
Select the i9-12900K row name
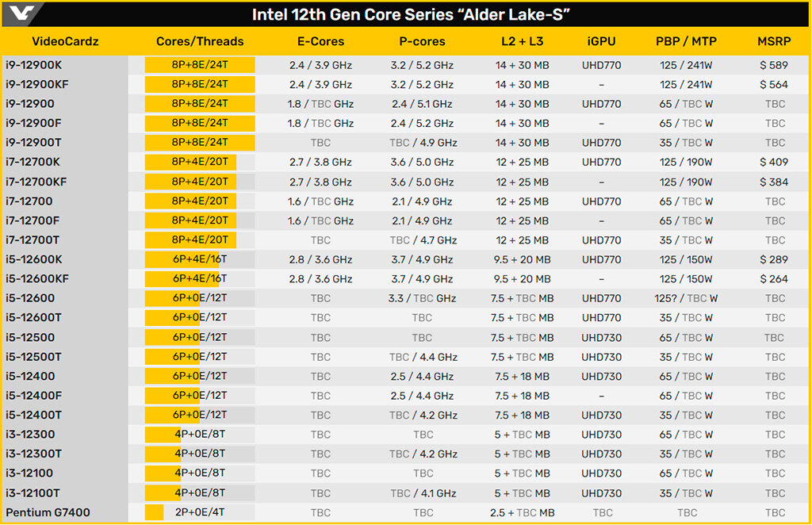pyautogui.click(x=33, y=65)
